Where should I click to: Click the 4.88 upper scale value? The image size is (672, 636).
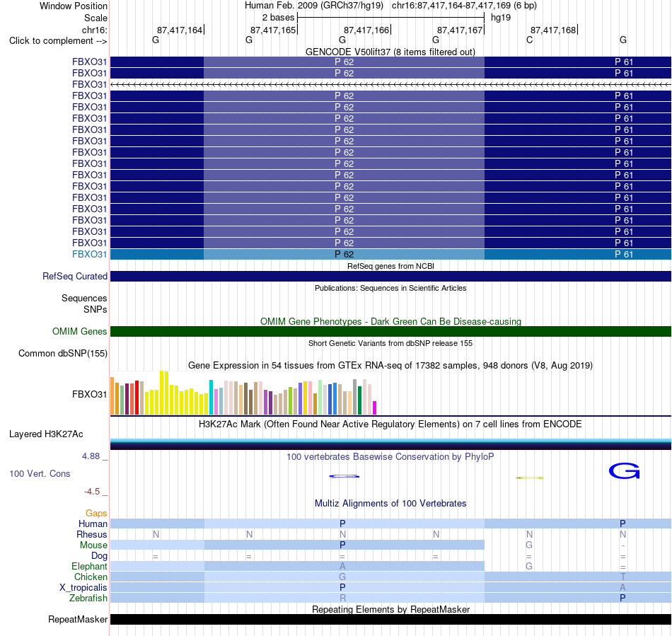pyautogui.click(x=91, y=456)
